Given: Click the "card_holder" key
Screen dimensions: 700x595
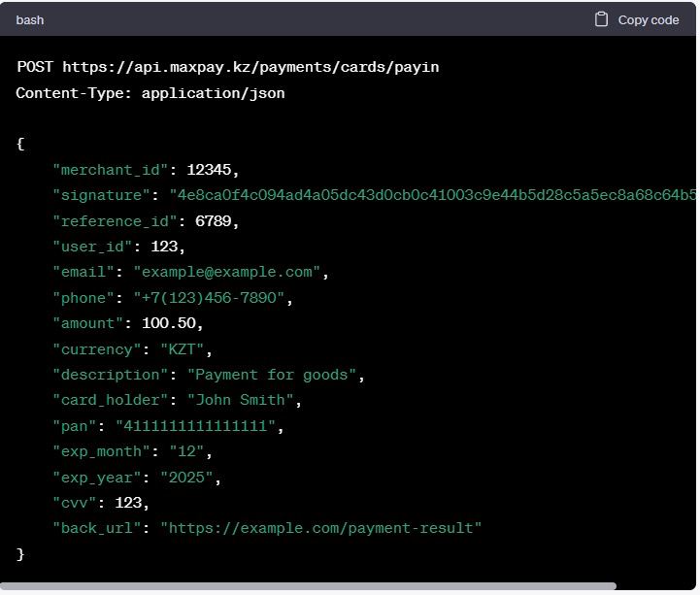Looking at the screenshot, I should point(111,400).
